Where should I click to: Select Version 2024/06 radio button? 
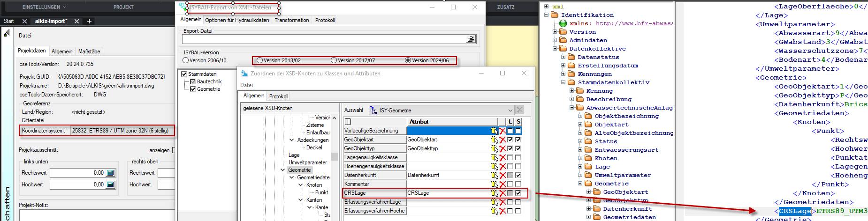click(x=408, y=60)
